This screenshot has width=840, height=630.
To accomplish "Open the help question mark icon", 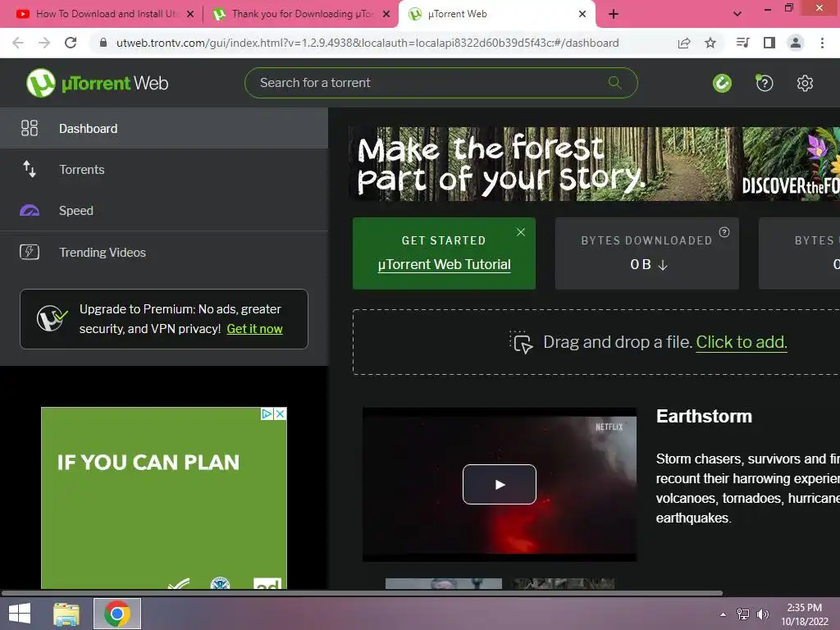I will (x=765, y=83).
